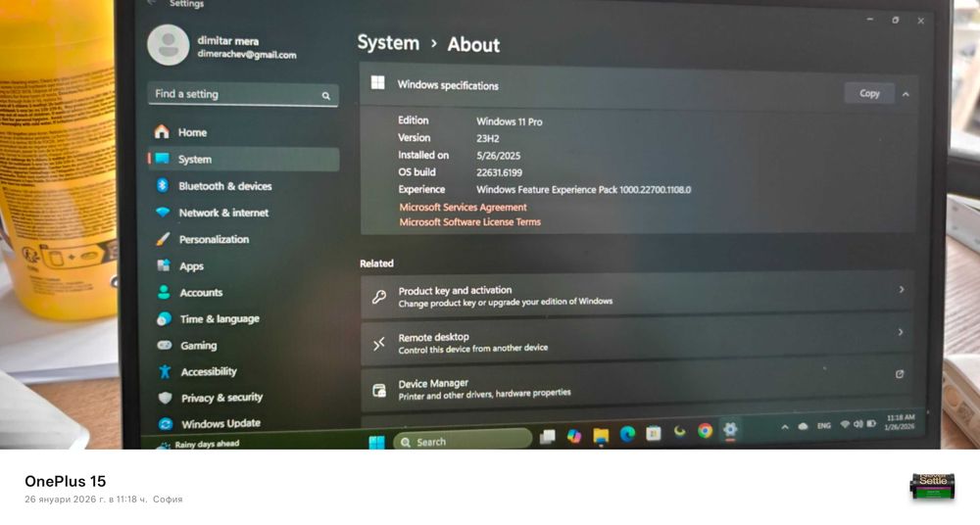Collapse the Windows specifications section
Screen dimensions: 980x525
906,94
